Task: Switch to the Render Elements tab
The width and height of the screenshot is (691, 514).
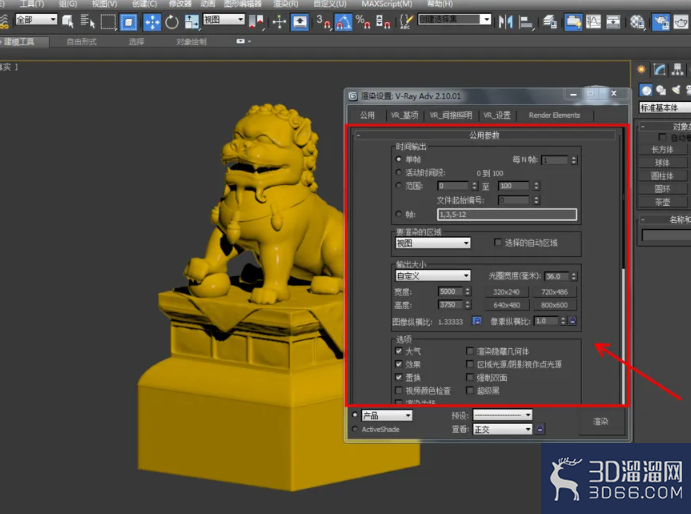Action: point(554,115)
